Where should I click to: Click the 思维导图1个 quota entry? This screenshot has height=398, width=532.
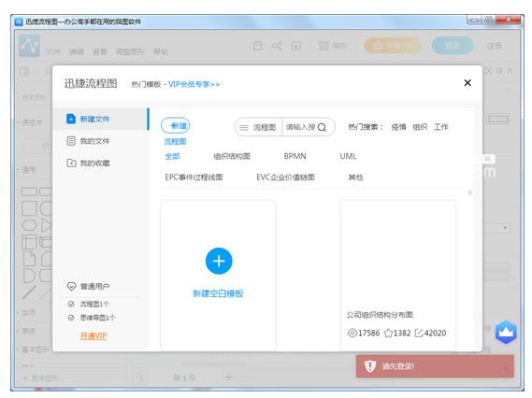pyautogui.click(x=92, y=318)
